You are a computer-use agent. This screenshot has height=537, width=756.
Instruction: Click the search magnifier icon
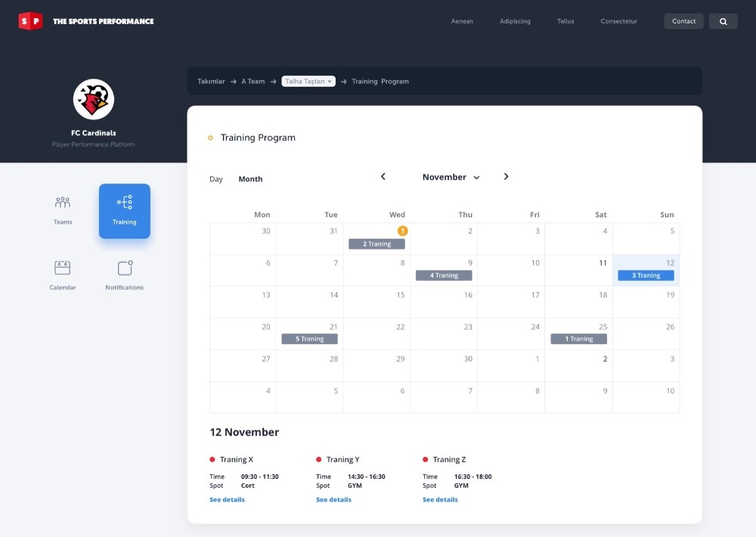click(723, 21)
